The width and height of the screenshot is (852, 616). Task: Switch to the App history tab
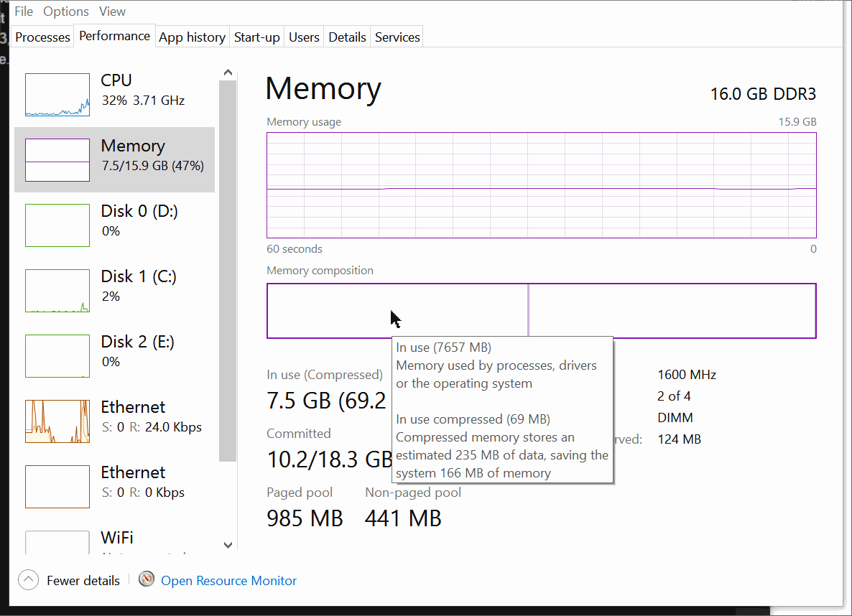pos(192,37)
